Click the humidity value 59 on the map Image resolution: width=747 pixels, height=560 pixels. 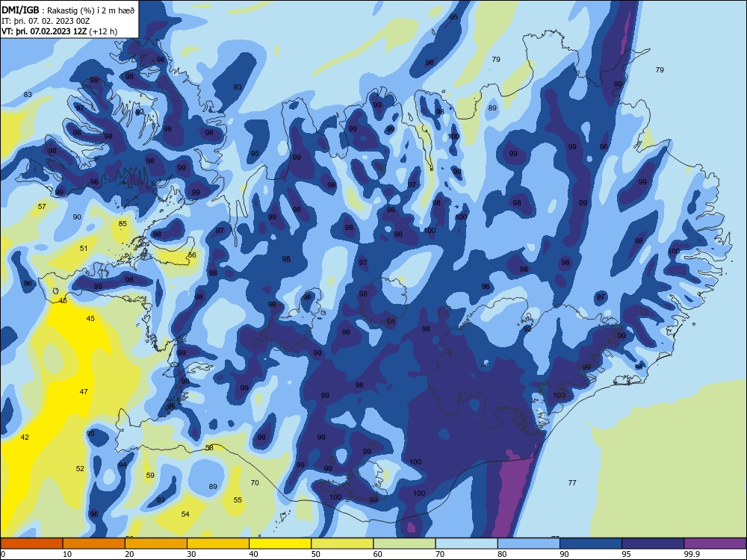click(x=150, y=475)
